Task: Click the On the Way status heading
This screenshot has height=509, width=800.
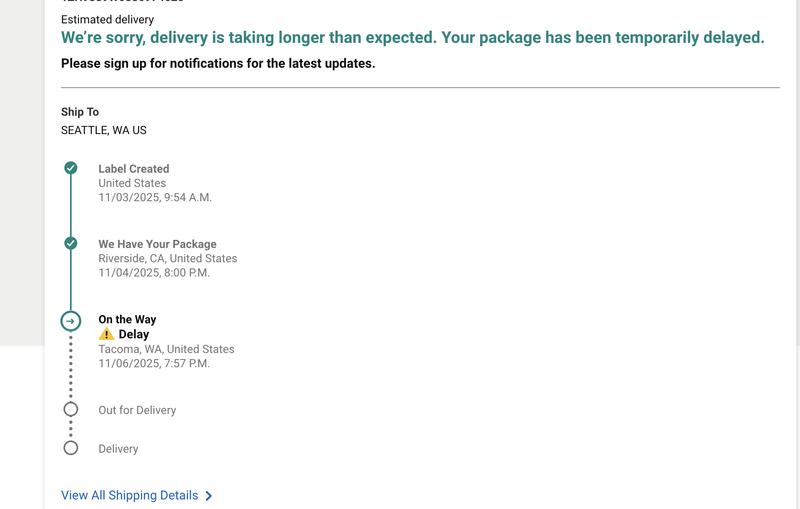Action: 127,320
